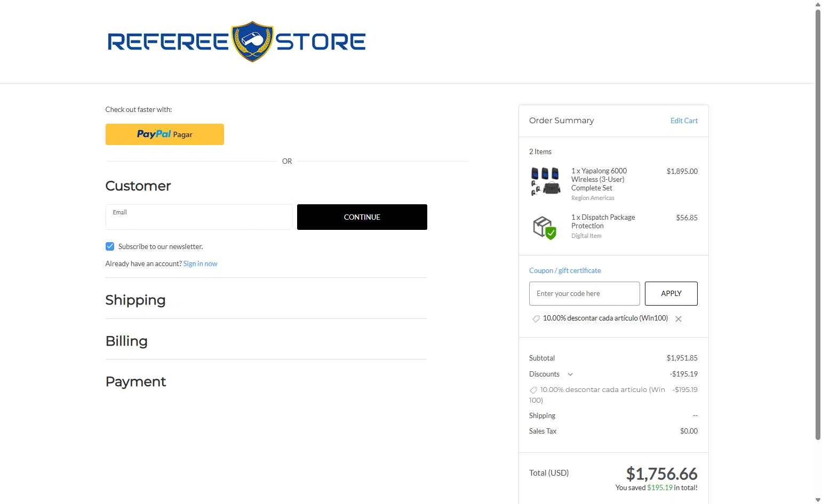The width and height of the screenshot is (822, 504).
Task: Click the discount tag icon under Discounts
Action: 533,390
